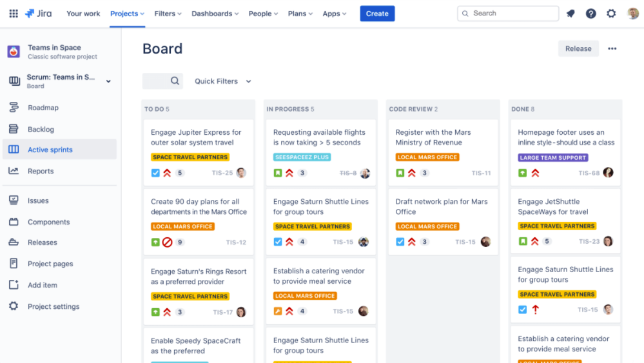Open issue key TIS-25
This screenshot has height=363, width=644.
coord(222,173)
